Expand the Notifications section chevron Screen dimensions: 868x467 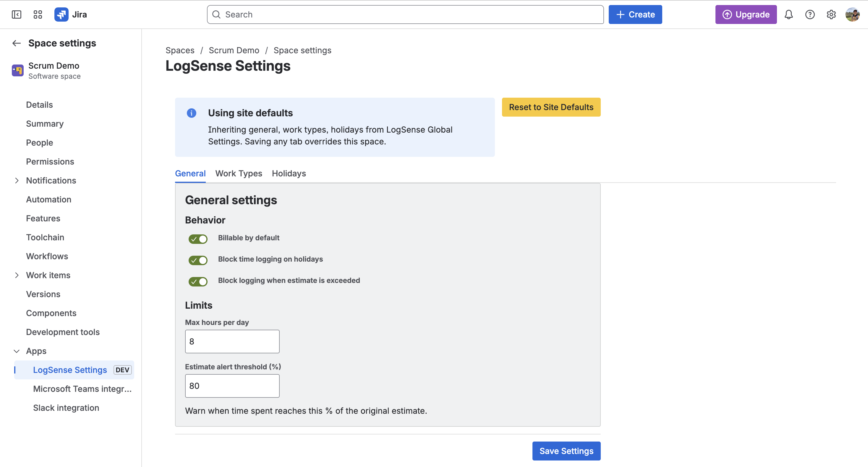click(17, 181)
